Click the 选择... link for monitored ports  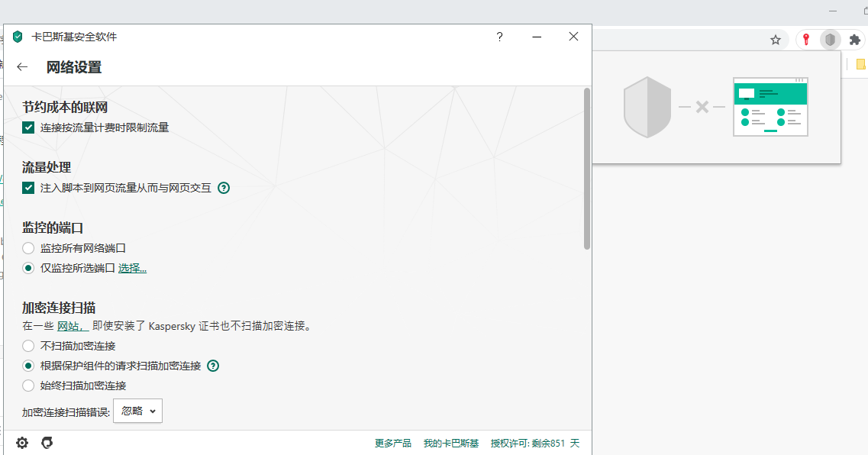tap(132, 268)
